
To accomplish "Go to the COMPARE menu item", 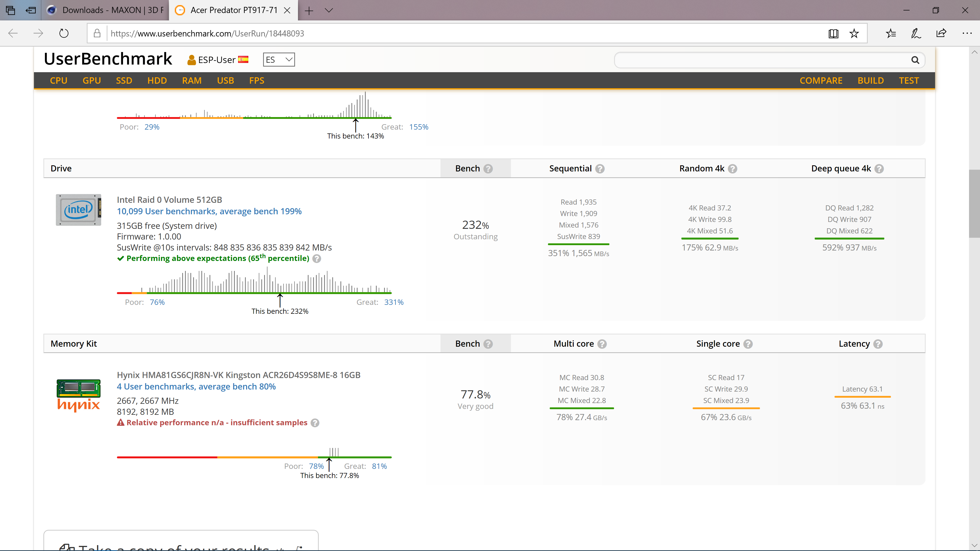I will (820, 81).
